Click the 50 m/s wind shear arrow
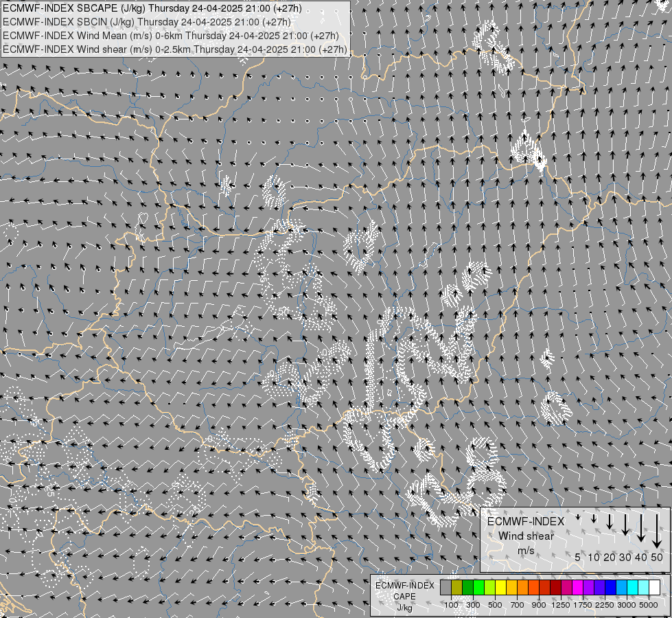The image size is (672, 618). pyautogui.click(x=657, y=531)
